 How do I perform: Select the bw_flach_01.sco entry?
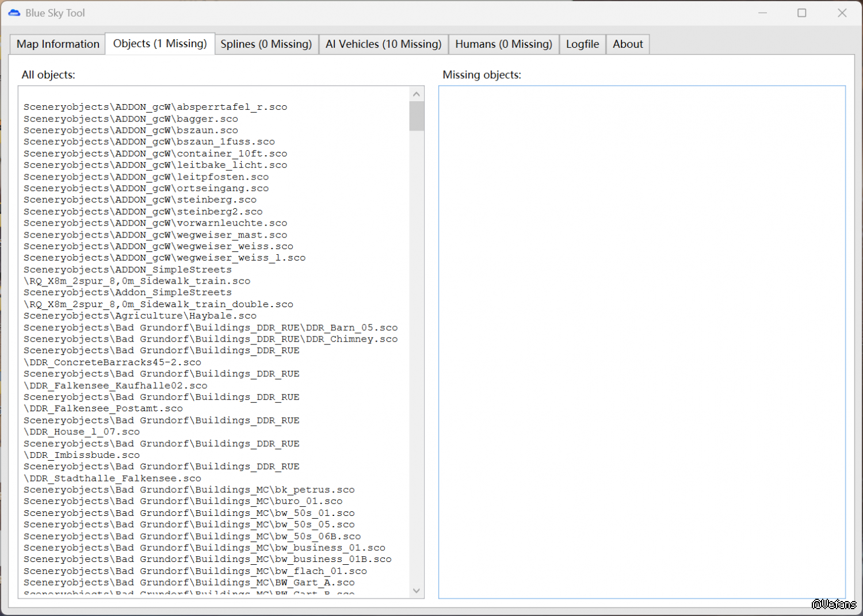(x=195, y=571)
